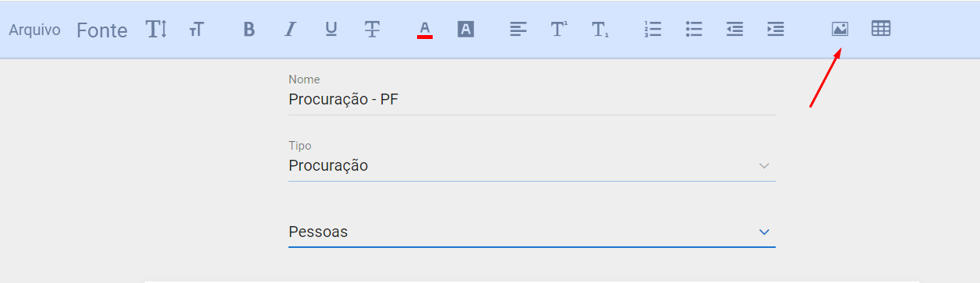
Task: Choose text color with red underline
Action: 425,30
